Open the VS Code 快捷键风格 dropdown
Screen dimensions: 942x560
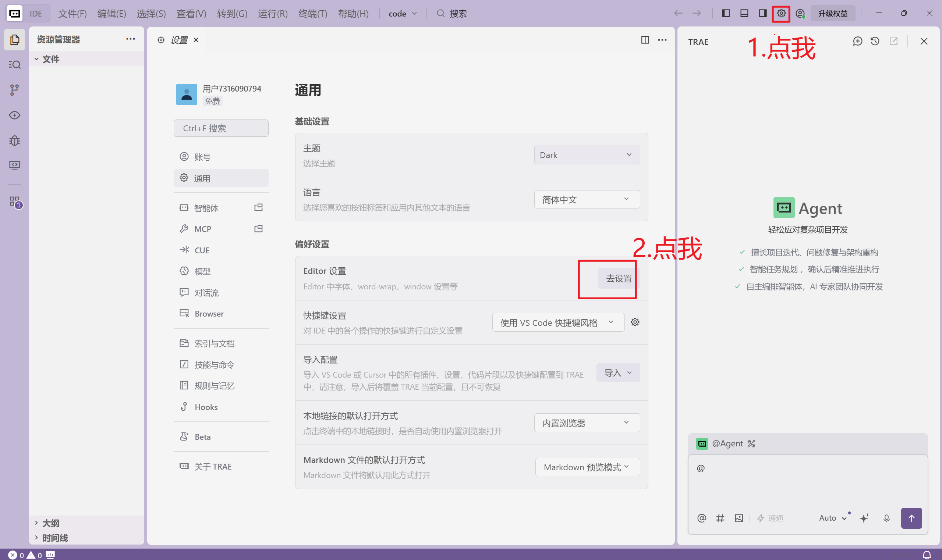tap(558, 322)
